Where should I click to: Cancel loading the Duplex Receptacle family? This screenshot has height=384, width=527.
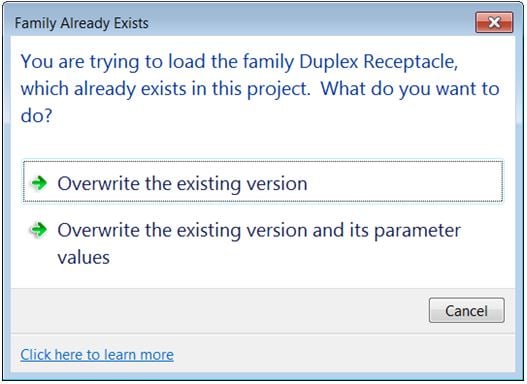click(x=467, y=310)
